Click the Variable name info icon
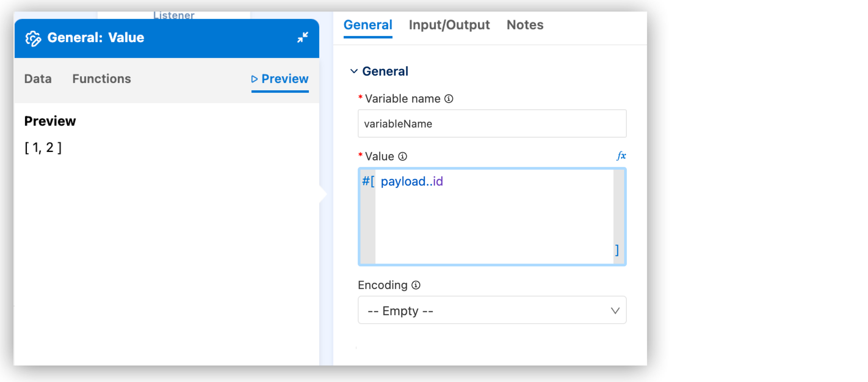868x382 pixels. click(x=448, y=99)
